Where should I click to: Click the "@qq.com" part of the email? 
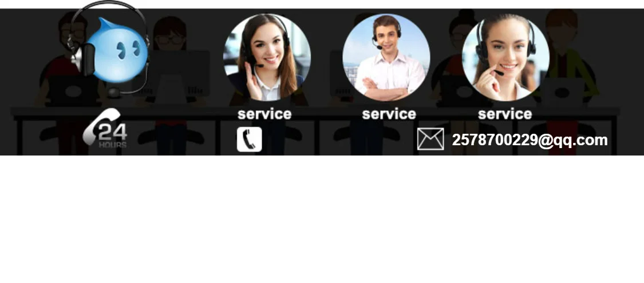tap(572, 140)
